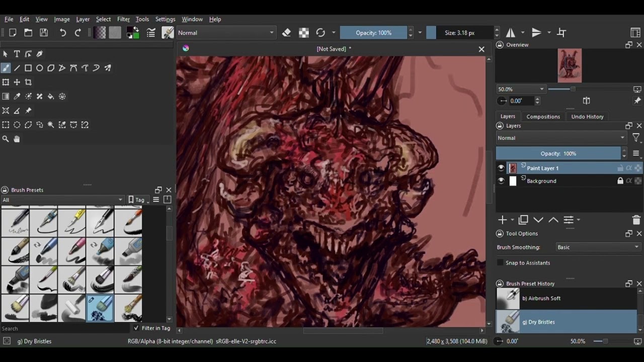Open the blending mode dropdown in toolbar
This screenshot has height=362, width=644.
(x=226, y=33)
